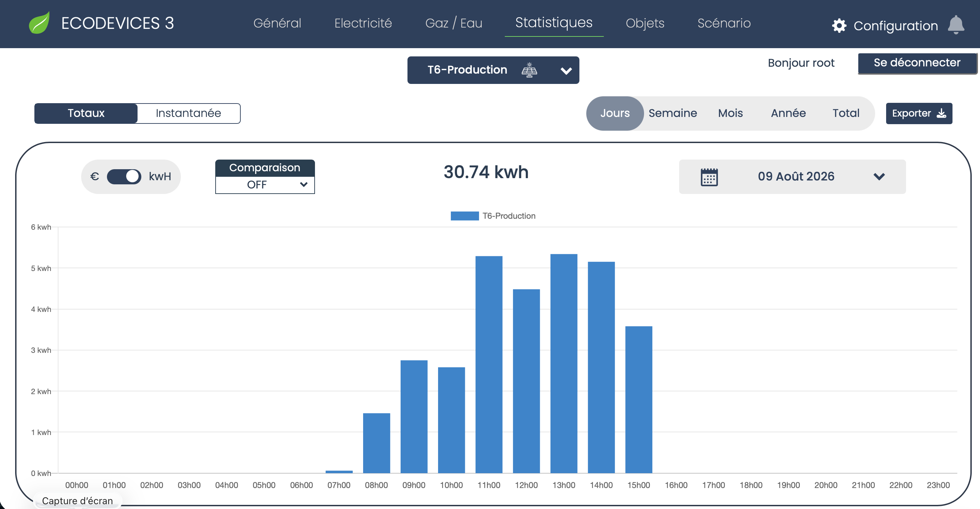
Task: Open the notifications bell icon
Action: coord(956,25)
